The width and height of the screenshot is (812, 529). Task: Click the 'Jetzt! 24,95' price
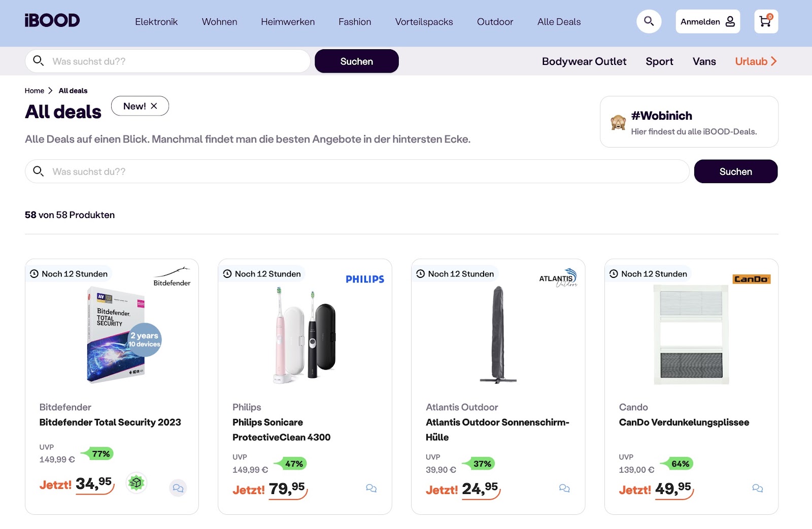(x=463, y=489)
